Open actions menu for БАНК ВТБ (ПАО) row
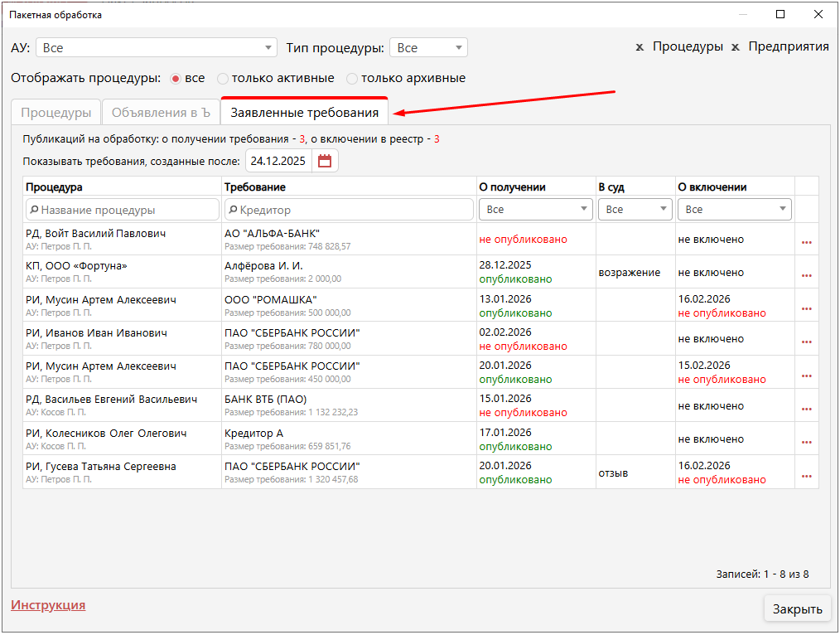840x635 pixels. point(806,409)
